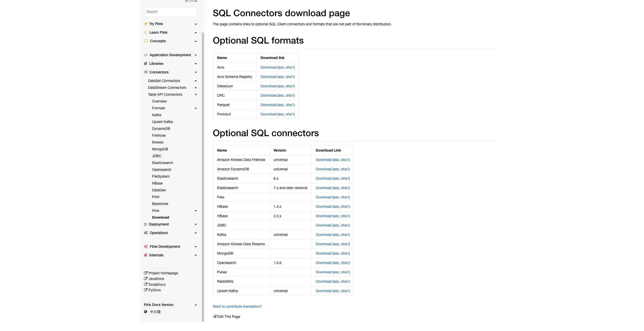644x331 pixels.
Task: Expand the Libraries section arrow
Action: pyautogui.click(x=196, y=64)
